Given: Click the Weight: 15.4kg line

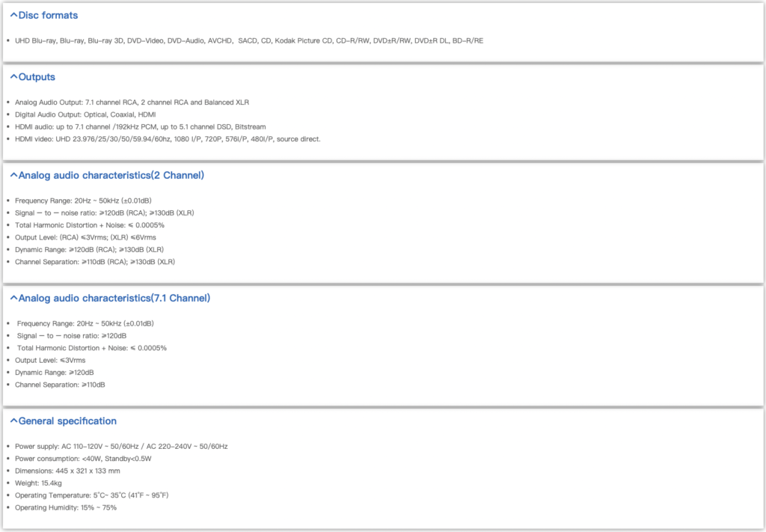Looking at the screenshot, I should tap(38, 483).
